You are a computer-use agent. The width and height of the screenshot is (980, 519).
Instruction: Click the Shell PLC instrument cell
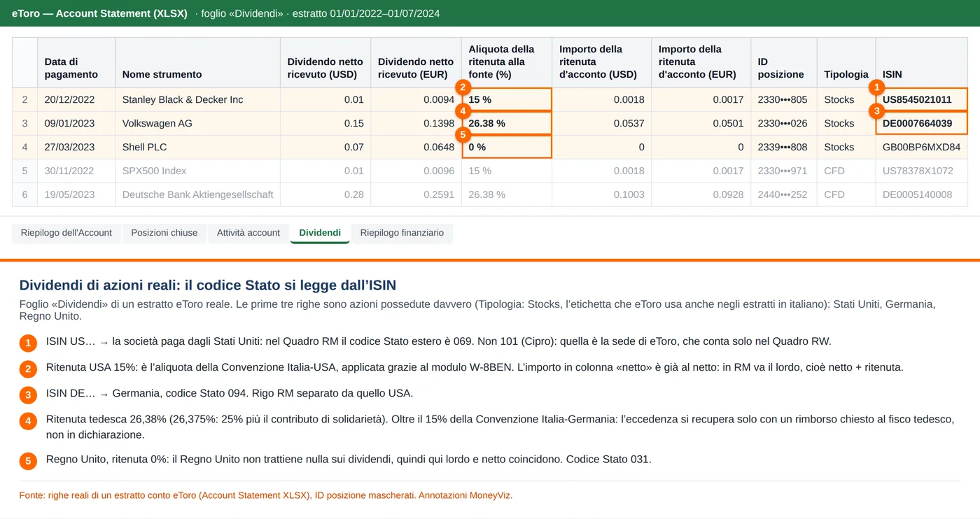point(197,148)
